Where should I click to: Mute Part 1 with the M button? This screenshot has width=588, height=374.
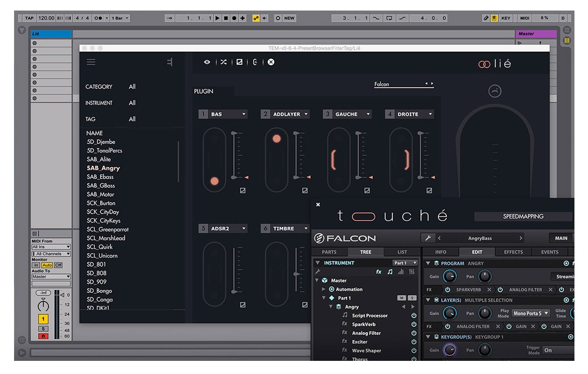[x=402, y=298]
